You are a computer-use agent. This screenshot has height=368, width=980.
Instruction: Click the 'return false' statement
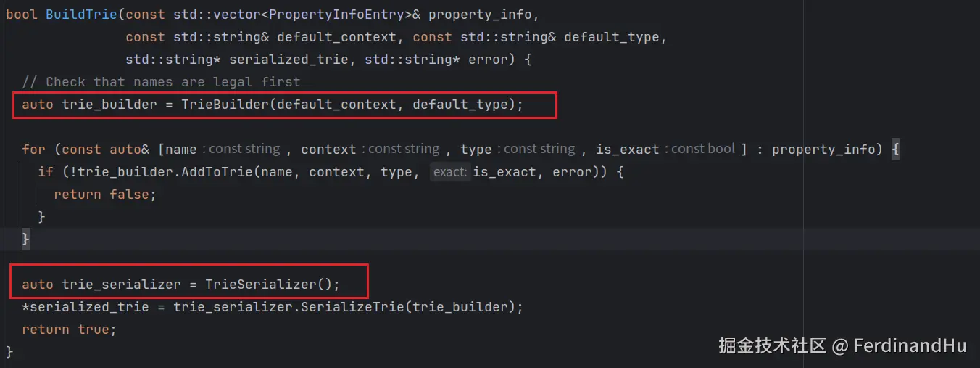[x=105, y=194]
